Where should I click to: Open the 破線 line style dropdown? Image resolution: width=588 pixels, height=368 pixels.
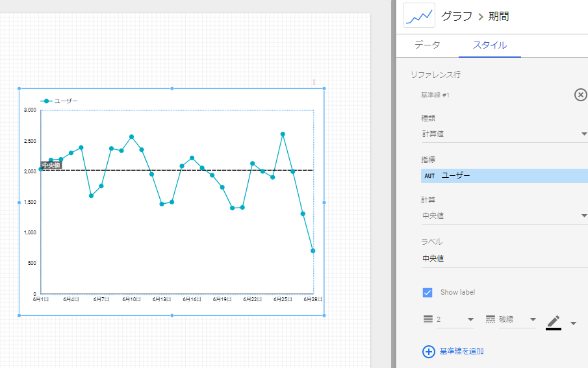[533, 320]
